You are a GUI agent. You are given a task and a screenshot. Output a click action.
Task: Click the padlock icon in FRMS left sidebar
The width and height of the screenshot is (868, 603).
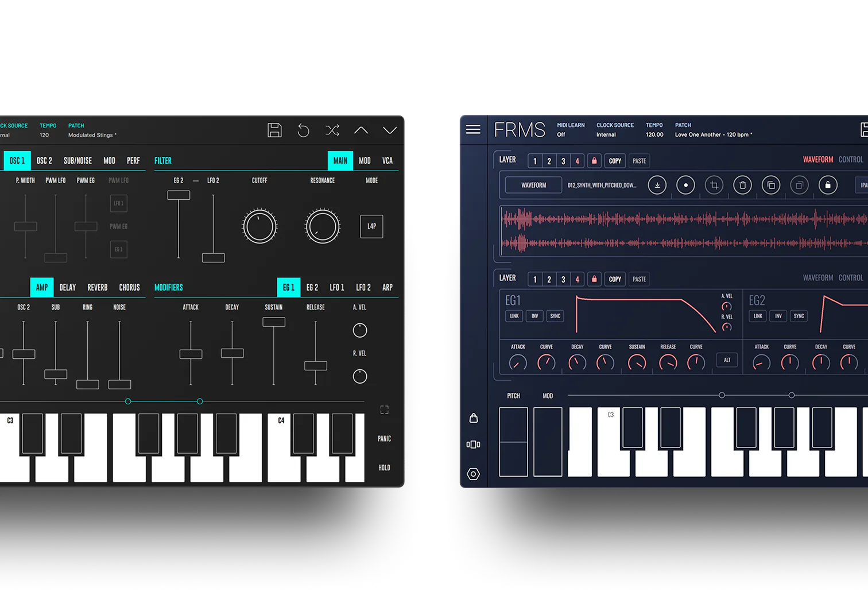click(x=474, y=418)
